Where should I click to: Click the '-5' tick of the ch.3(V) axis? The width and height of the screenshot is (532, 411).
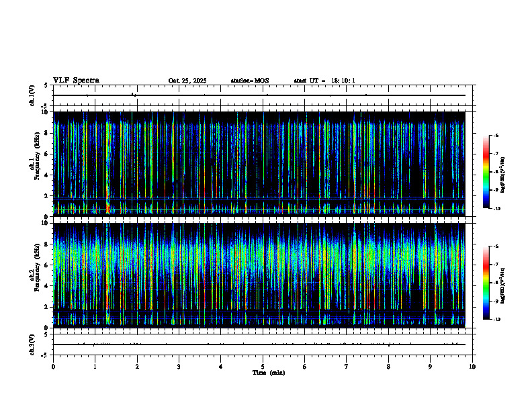(x=45, y=355)
